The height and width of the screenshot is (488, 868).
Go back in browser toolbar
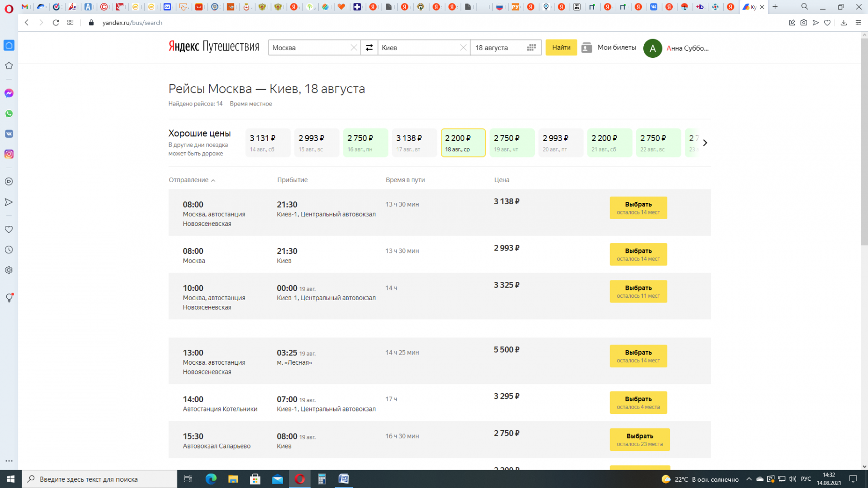coord(27,23)
